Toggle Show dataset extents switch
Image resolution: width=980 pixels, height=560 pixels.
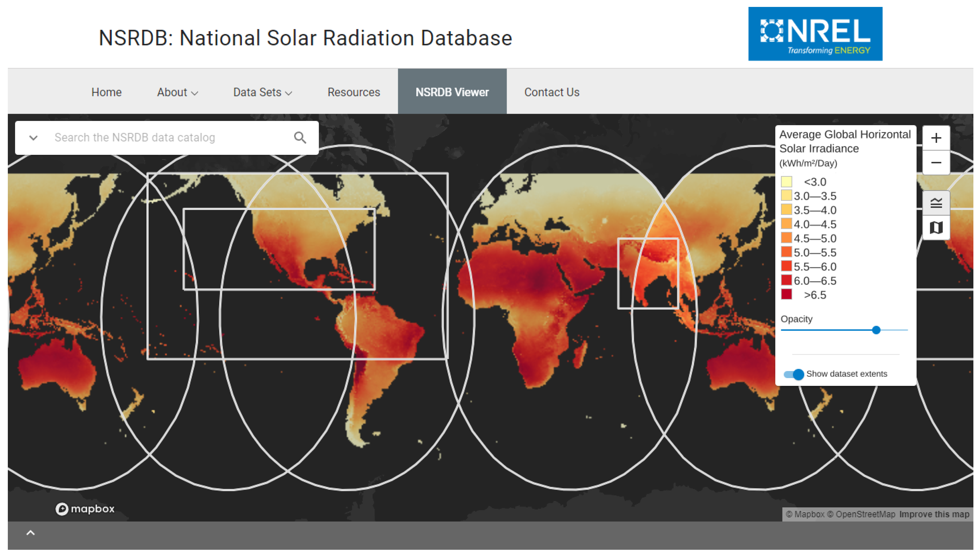pos(794,374)
